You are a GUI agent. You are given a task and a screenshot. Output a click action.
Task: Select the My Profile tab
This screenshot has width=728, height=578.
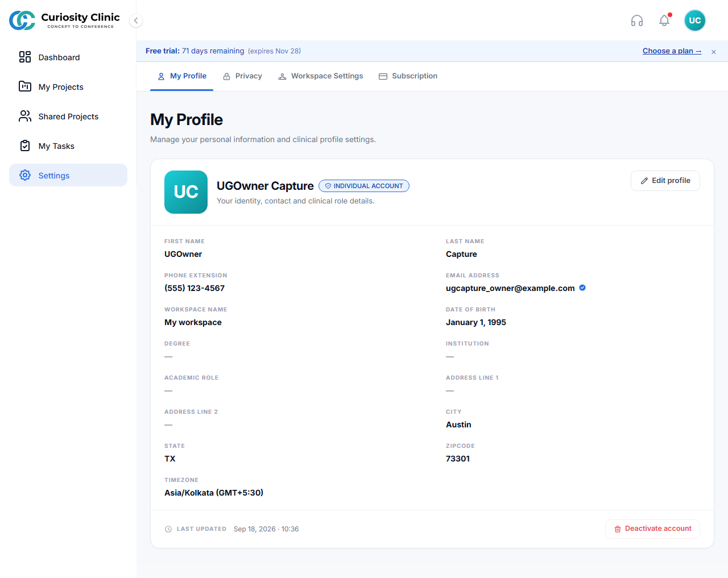(182, 76)
